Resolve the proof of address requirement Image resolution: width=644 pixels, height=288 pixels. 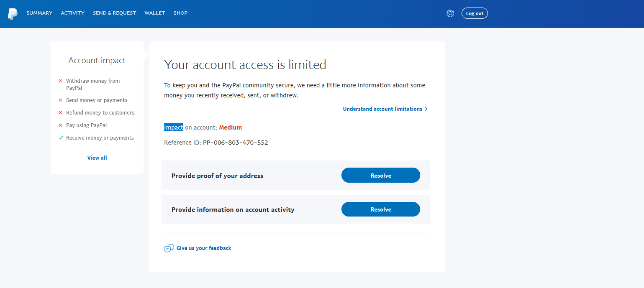click(x=380, y=176)
